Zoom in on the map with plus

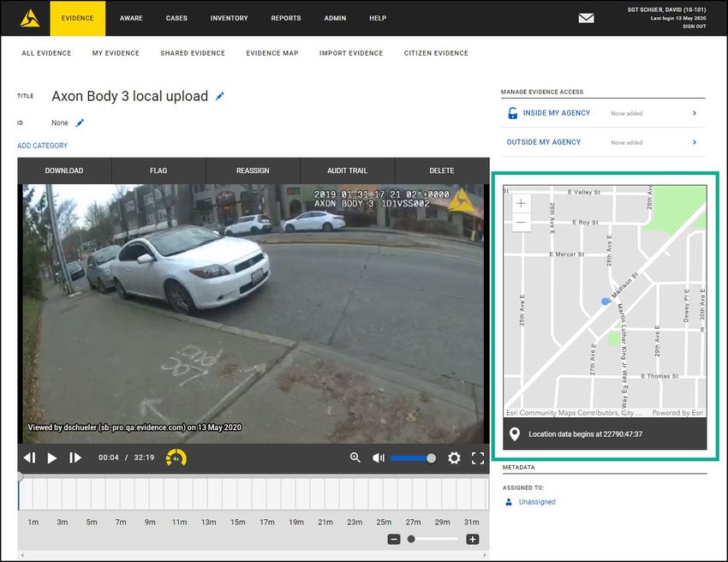[521, 203]
